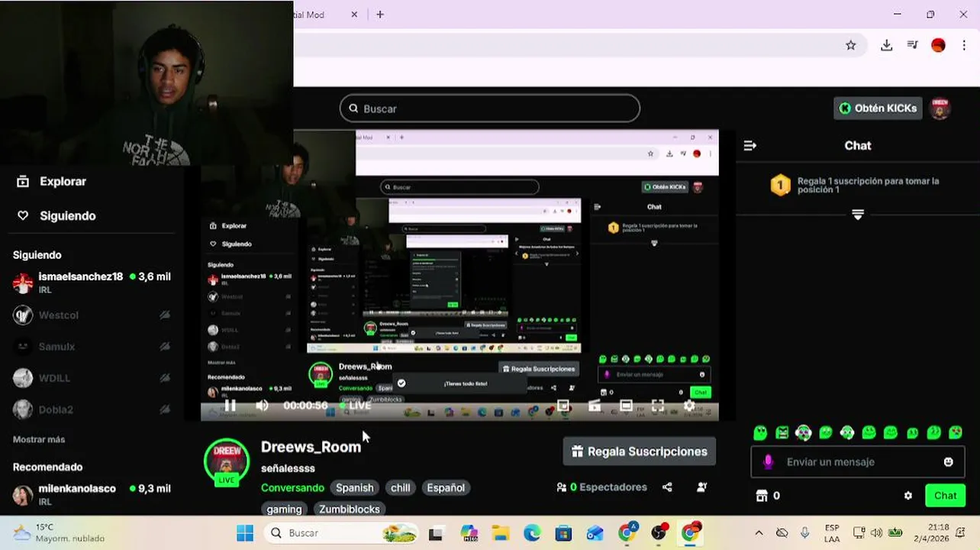Click the Chrome profile avatar in the toolbar

click(939, 45)
